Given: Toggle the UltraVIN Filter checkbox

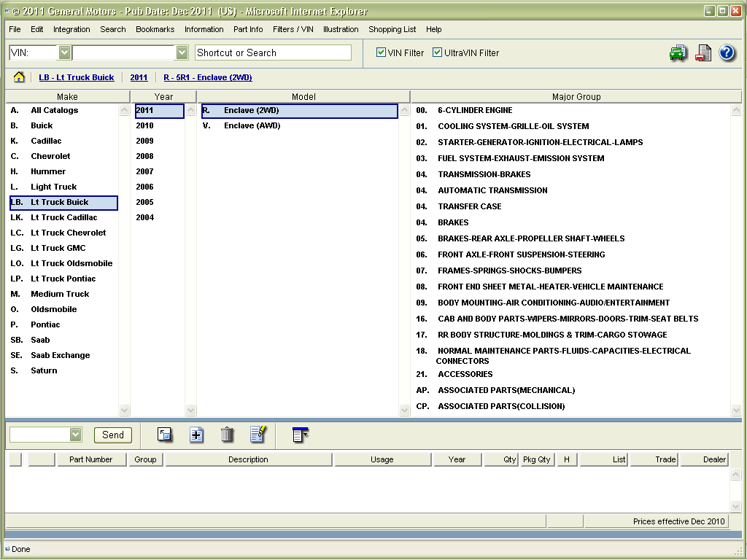Looking at the screenshot, I should [x=437, y=52].
